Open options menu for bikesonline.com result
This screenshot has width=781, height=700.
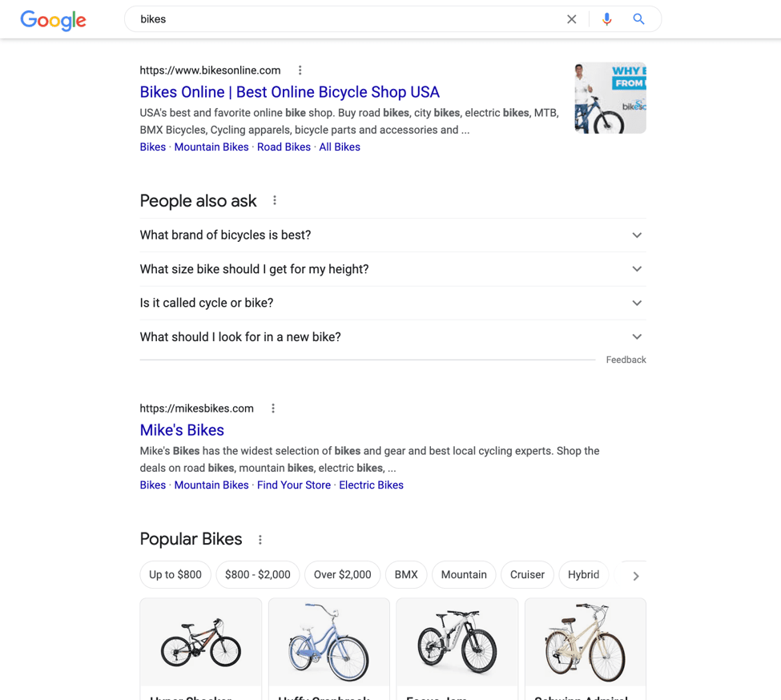pyautogui.click(x=300, y=70)
